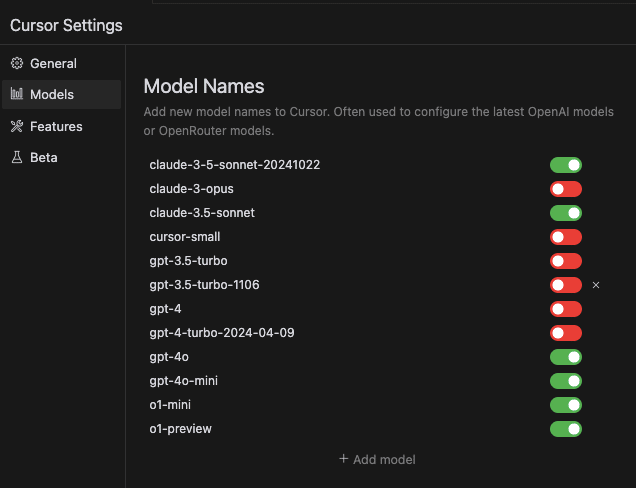Disable the gpt-4o toggle
Screen dimensions: 636x488
click(x=566, y=357)
